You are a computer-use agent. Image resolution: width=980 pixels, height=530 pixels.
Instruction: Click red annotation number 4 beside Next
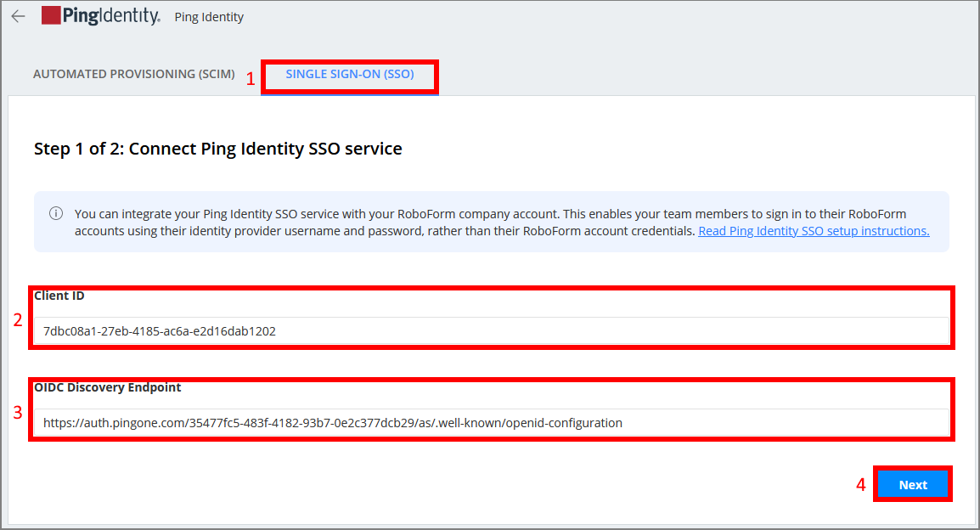pos(860,485)
